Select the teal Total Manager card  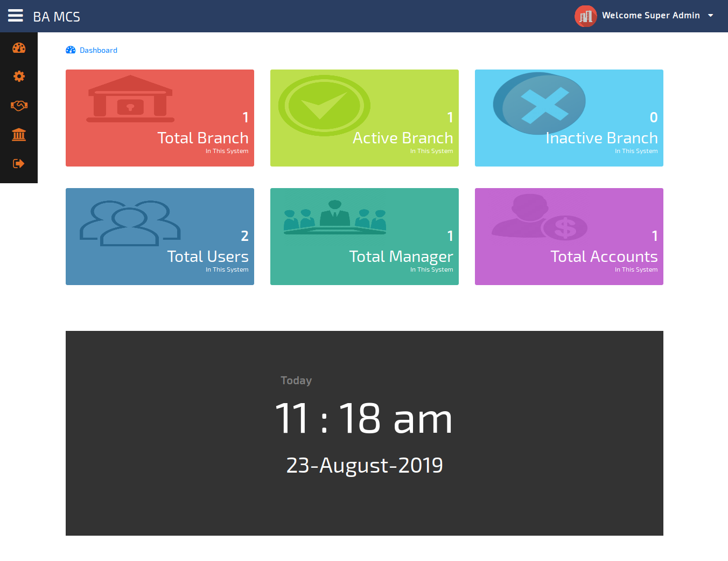365,237
